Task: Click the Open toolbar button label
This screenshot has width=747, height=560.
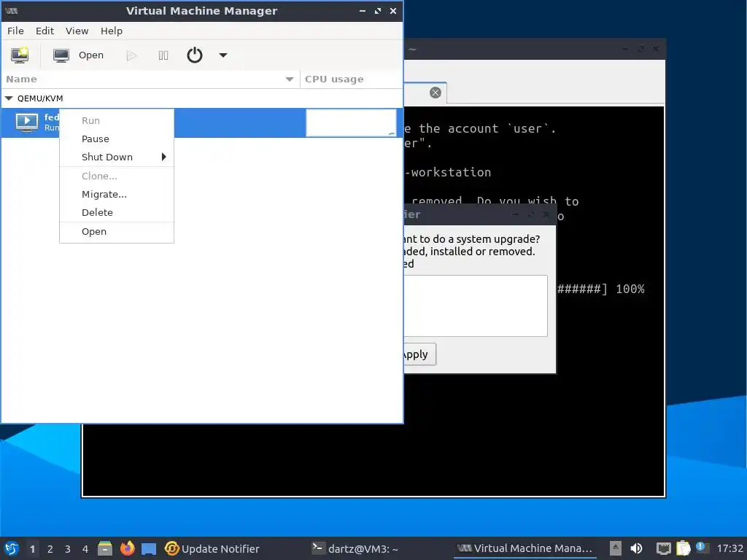Action: click(91, 55)
